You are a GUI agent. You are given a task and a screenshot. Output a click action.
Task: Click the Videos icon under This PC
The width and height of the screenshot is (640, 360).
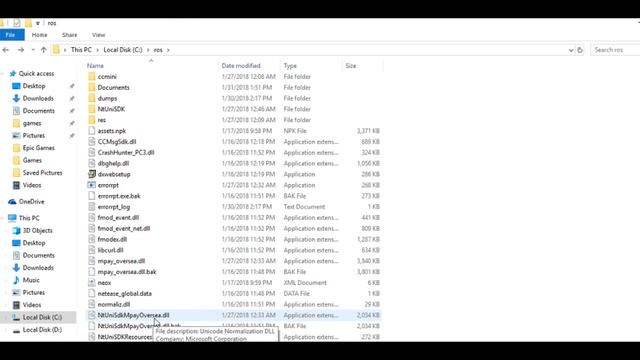[x=16, y=305]
